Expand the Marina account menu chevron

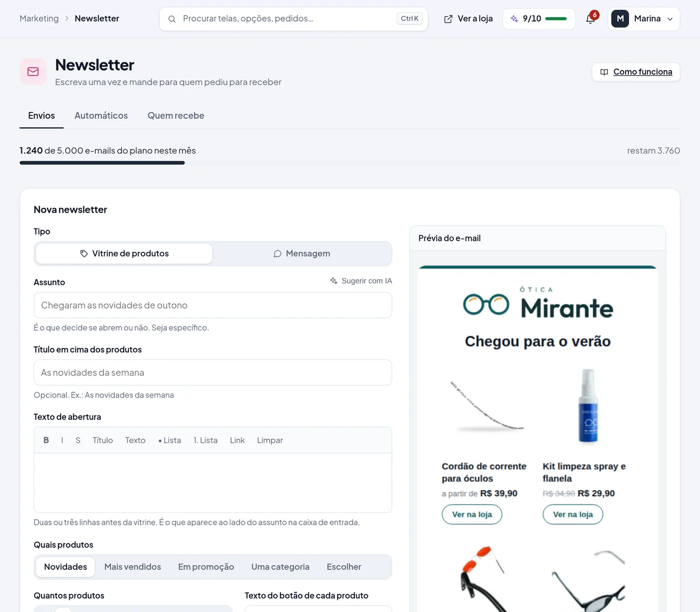670,19
